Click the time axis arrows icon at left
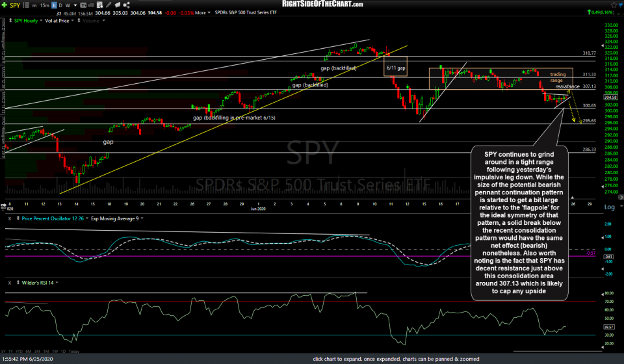 (4, 207)
